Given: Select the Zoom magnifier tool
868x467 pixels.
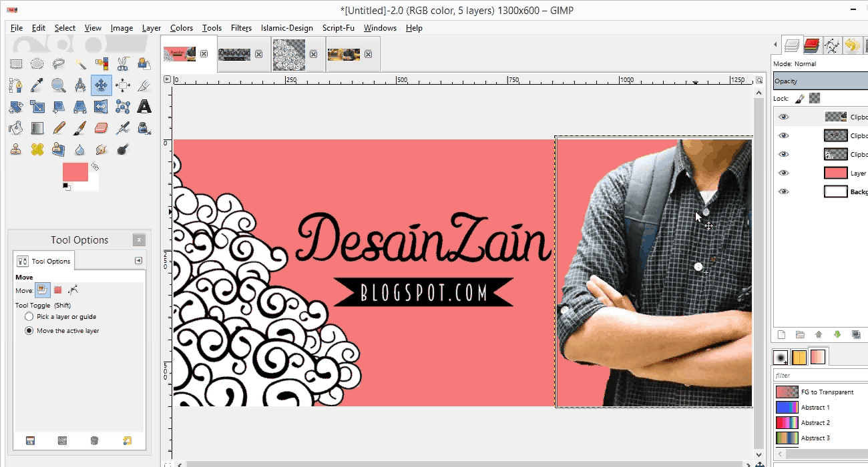Looking at the screenshot, I should point(59,85).
